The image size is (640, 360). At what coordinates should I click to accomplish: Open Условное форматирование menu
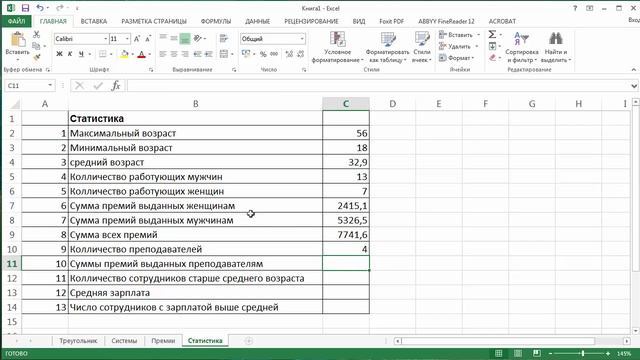click(x=338, y=47)
